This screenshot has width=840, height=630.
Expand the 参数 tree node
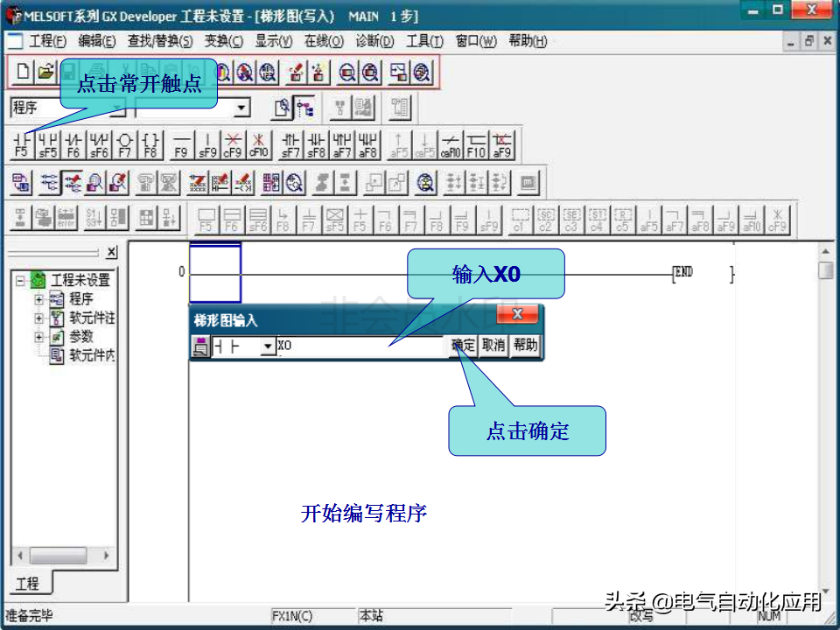pyautogui.click(x=38, y=336)
